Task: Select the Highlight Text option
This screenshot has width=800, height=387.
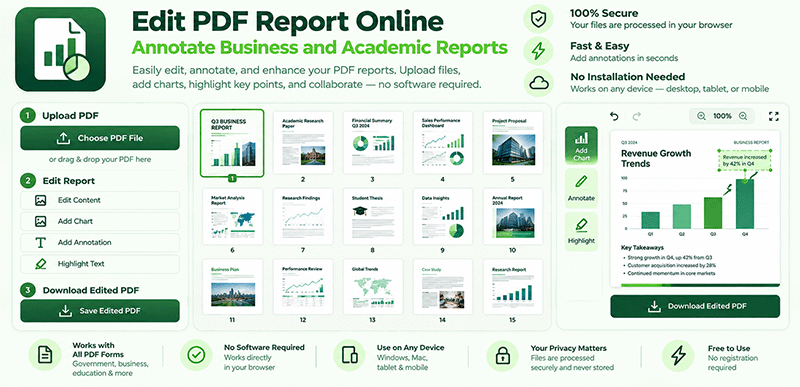Action: coord(100,264)
